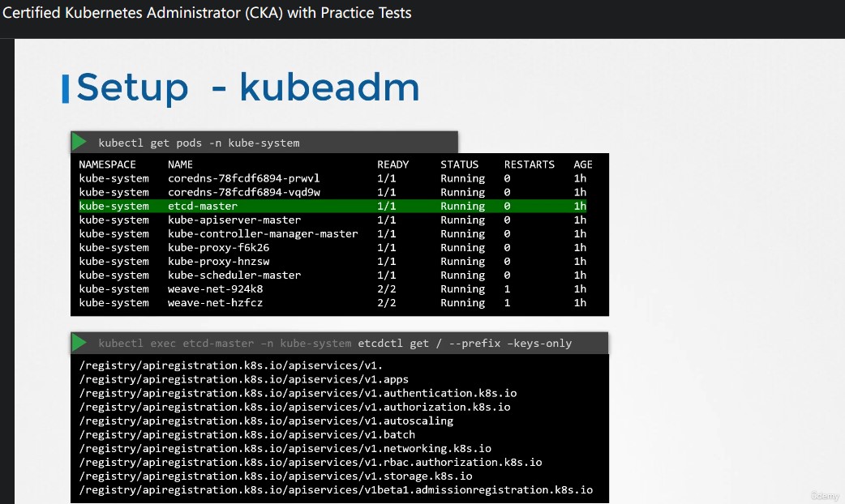Select pod name kube-proxy-hnzsw
Image resolution: width=845 pixels, height=504 pixels.
point(218,261)
